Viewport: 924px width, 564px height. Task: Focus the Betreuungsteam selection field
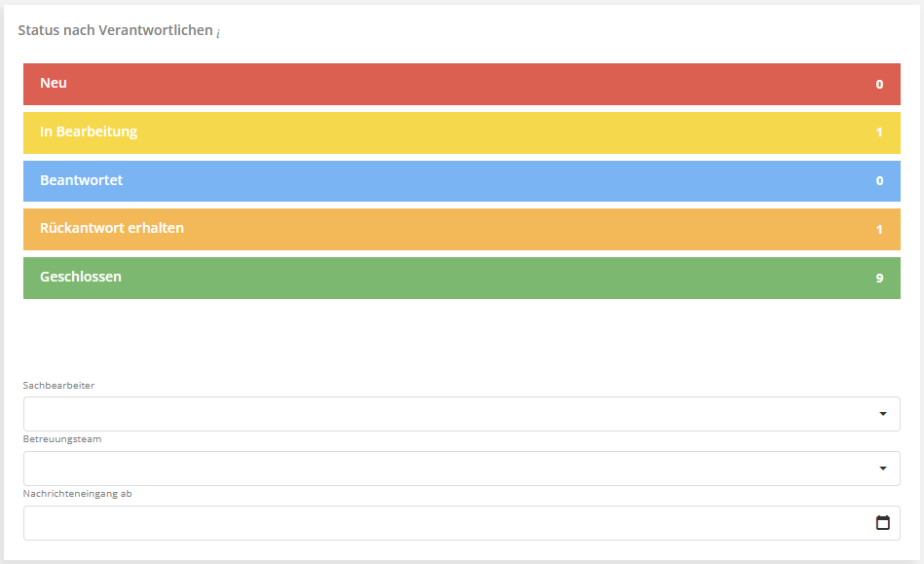pos(448,469)
